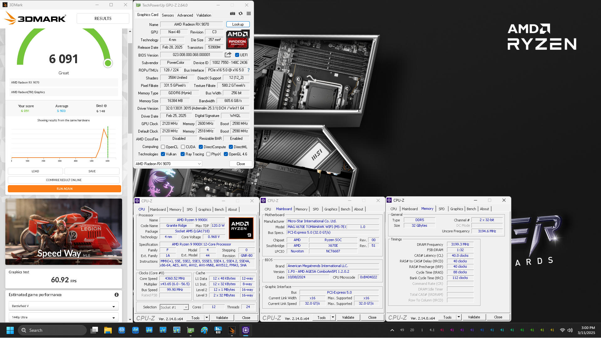Toggle the UEFI checkbox
Viewport: 601px width, 364px height.
tap(237, 55)
